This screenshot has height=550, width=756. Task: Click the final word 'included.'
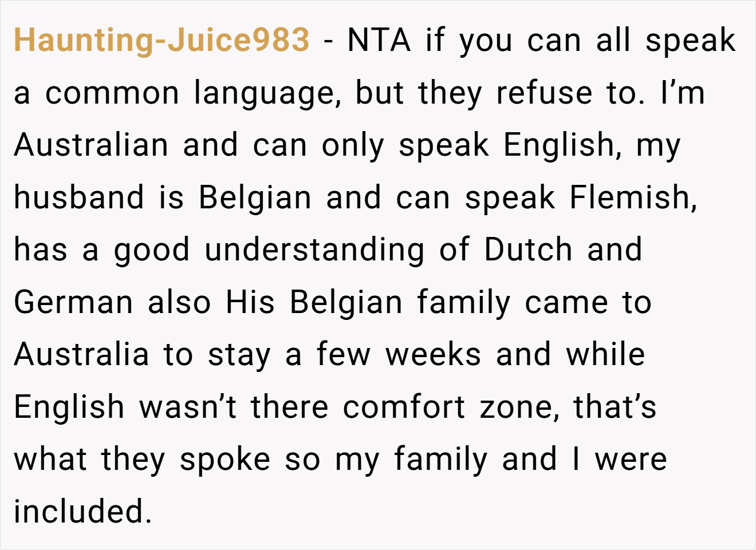coord(82,512)
